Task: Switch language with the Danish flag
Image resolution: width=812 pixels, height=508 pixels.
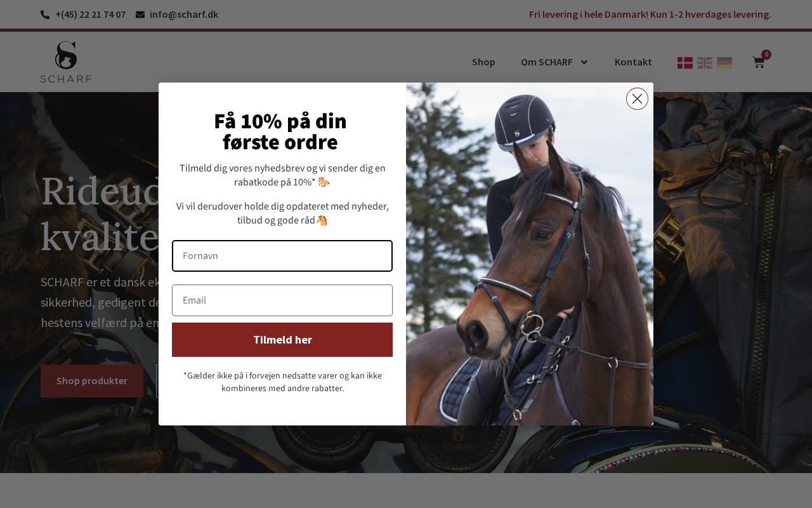Action: point(685,62)
